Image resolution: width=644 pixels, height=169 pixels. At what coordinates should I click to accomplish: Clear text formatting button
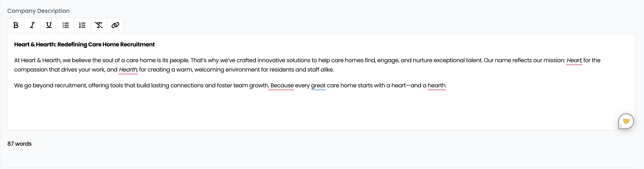99,25
